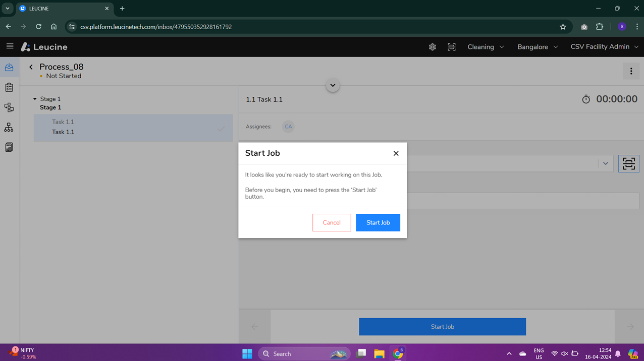Go back using arrow beside Process_08
Image resolution: width=644 pixels, height=361 pixels.
pos(31,67)
